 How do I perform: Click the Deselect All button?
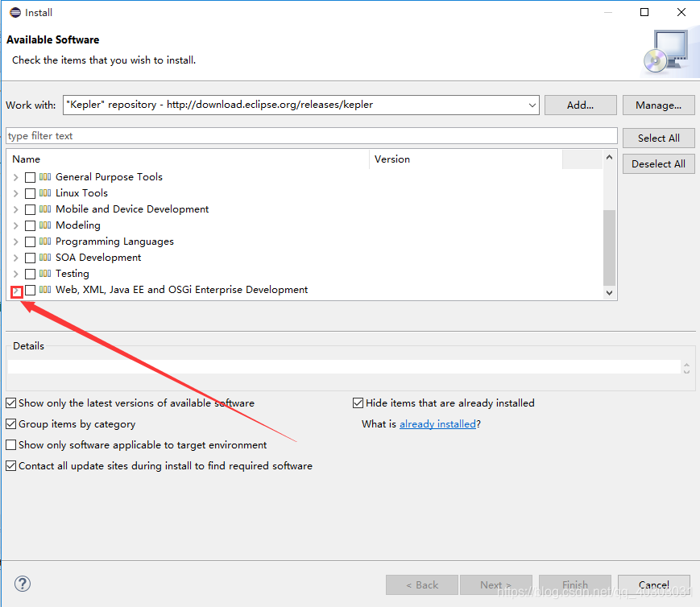point(658,163)
